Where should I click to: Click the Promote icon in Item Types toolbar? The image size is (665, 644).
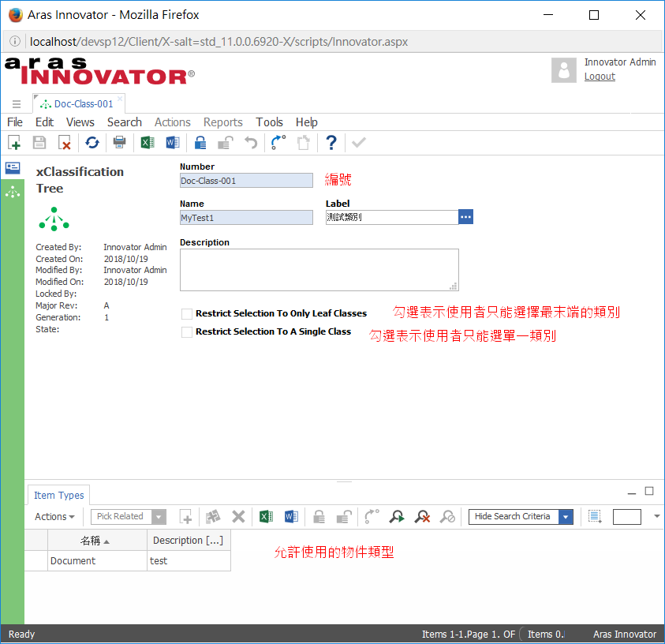[372, 517]
